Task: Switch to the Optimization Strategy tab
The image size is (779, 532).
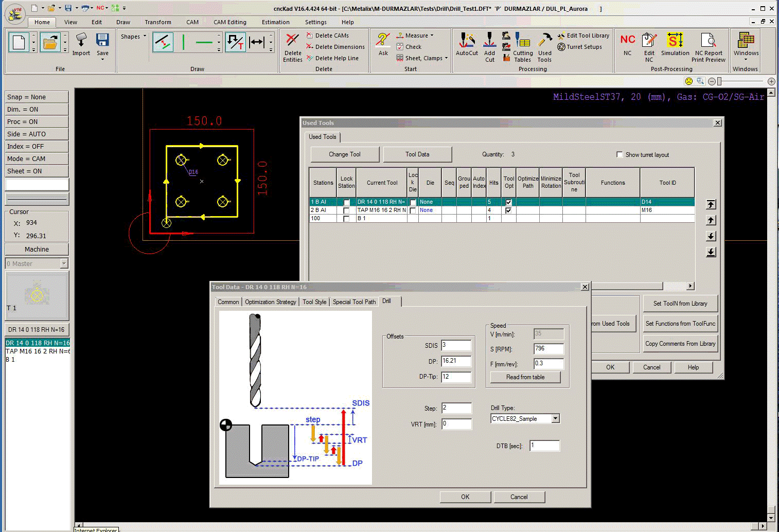Action: coord(270,302)
